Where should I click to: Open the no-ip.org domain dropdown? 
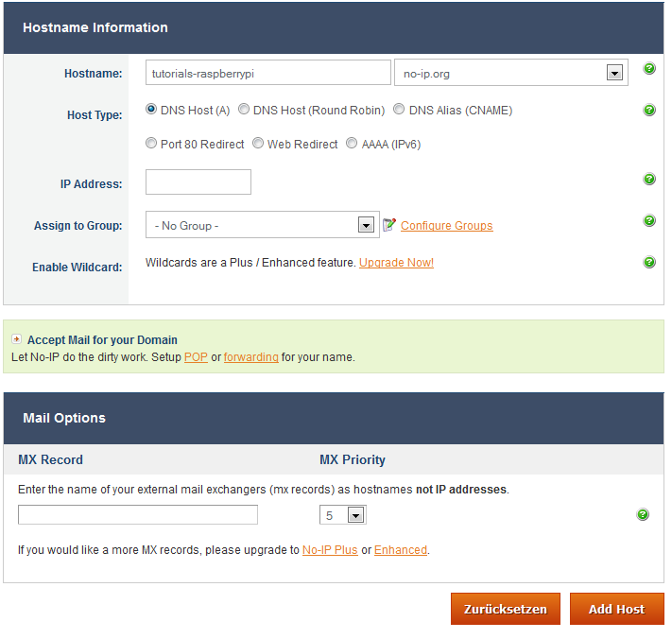pyautogui.click(x=613, y=73)
